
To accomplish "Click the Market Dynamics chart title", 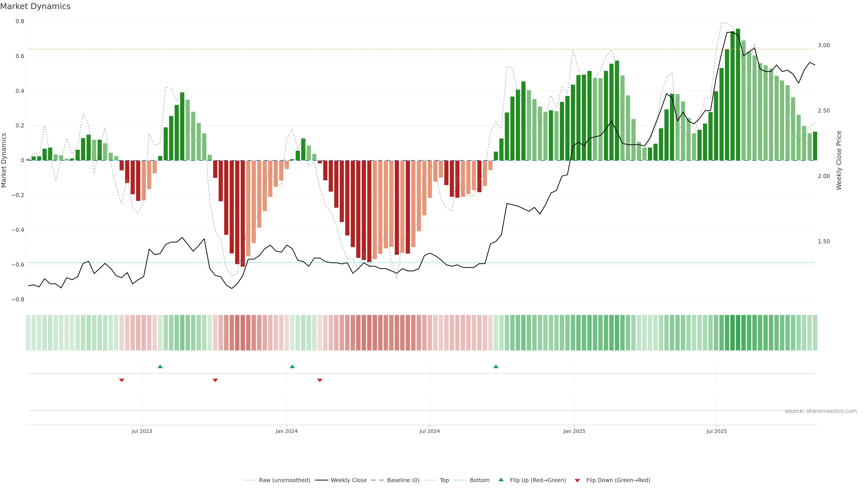I will tap(35, 6).
